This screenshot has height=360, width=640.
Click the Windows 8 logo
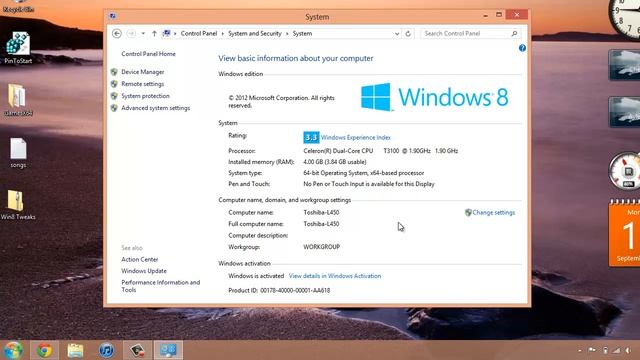pos(434,97)
